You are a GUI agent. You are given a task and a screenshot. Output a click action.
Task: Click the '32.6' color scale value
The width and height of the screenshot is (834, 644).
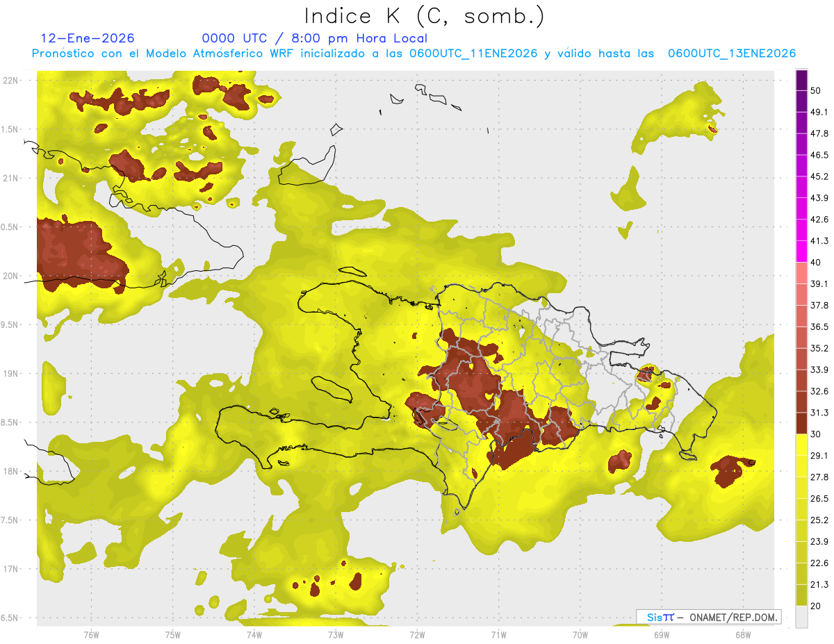point(819,391)
